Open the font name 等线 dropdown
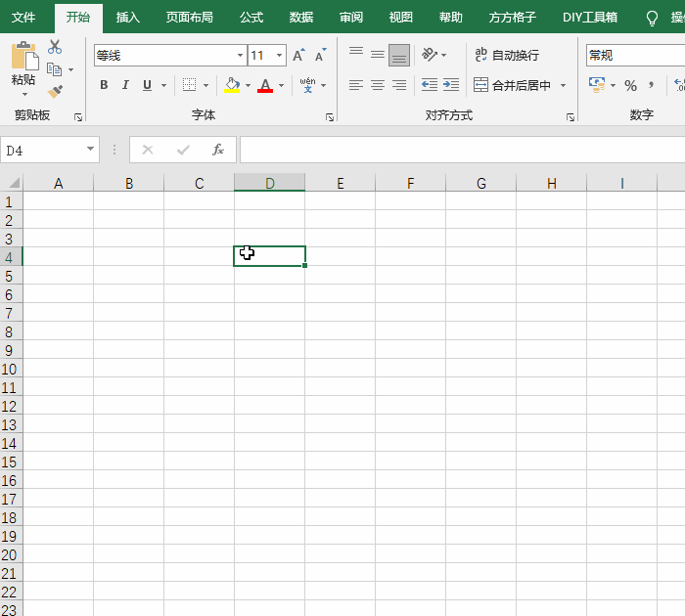685x616 pixels. click(240, 55)
